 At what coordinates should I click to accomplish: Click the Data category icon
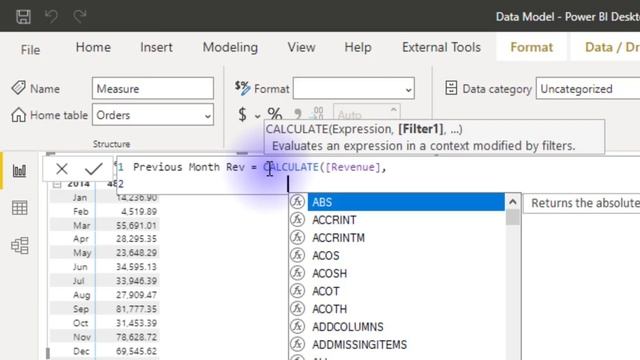pyautogui.click(x=451, y=88)
